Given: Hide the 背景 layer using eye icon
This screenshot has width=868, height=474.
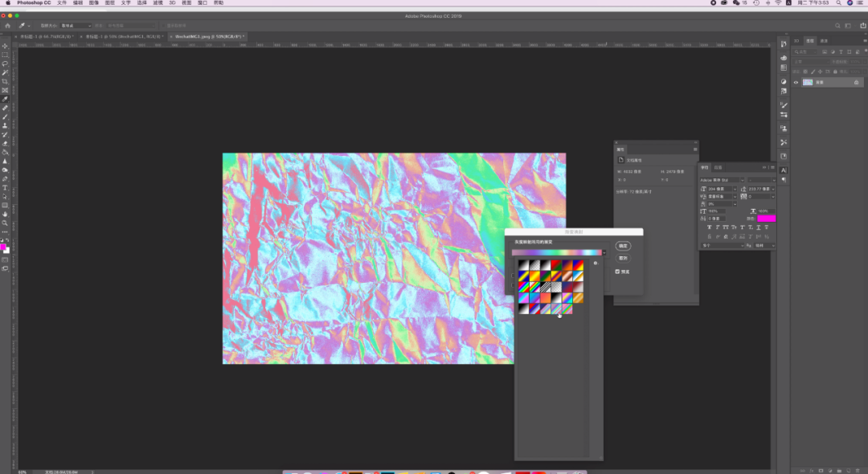Looking at the screenshot, I should (x=796, y=82).
